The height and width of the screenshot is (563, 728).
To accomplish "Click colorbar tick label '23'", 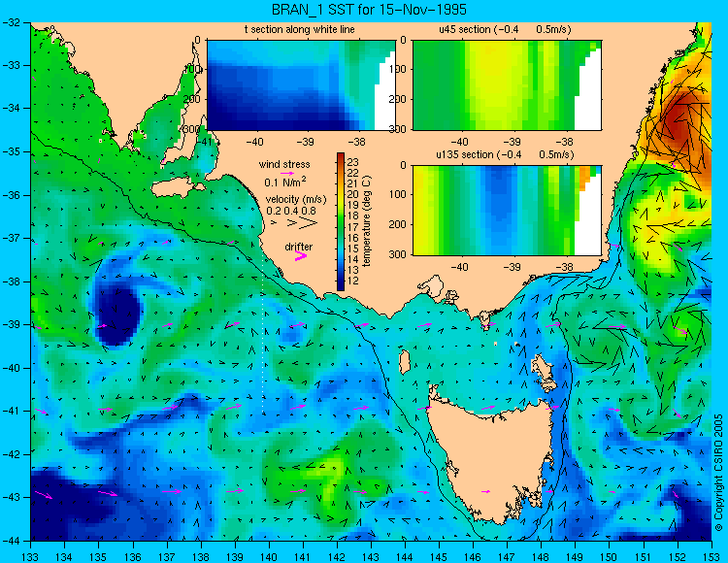I will 353,162.
